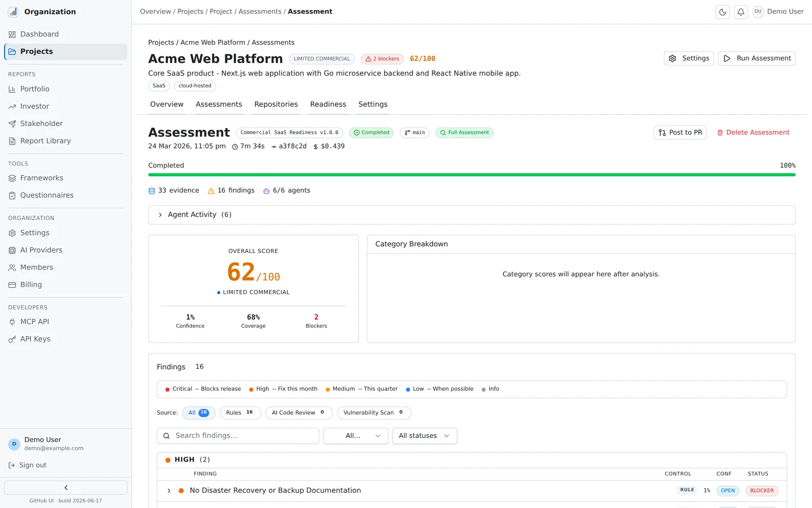812x508 pixels.
Task: Click the Delete Assessment trash icon
Action: (x=720, y=133)
